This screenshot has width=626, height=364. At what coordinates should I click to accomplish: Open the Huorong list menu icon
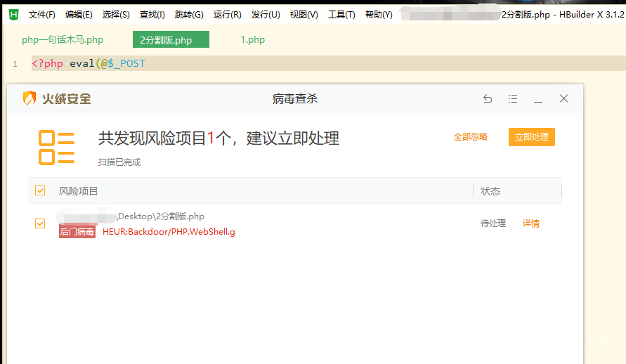513,98
